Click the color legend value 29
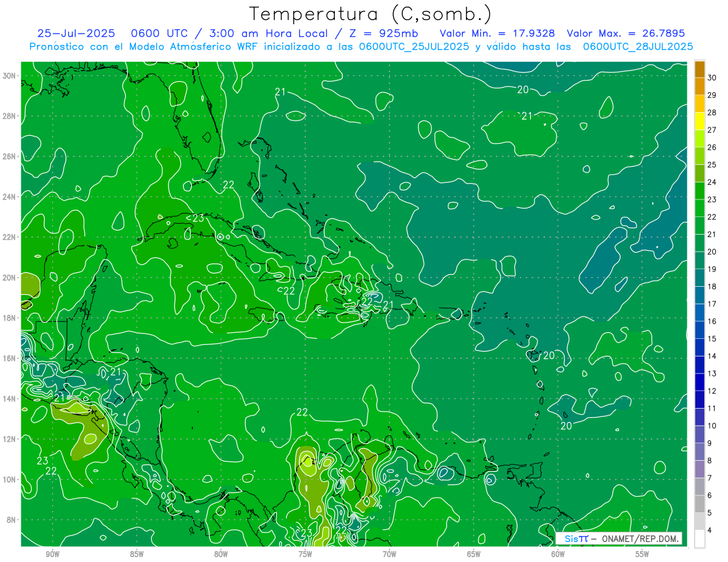Image resolution: width=728 pixels, height=562 pixels. point(712,95)
